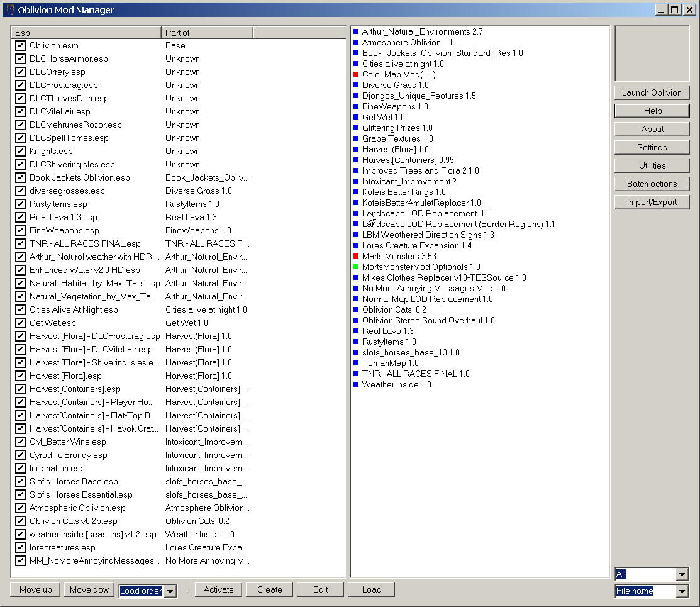This screenshot has height=607, width=700.
Task: Click the blue square beside FineWeapons 1.0 mod
Action: tap(356, 106)
